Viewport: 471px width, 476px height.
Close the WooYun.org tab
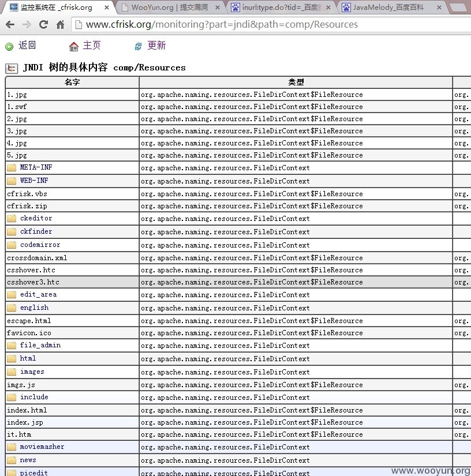pos(218,8)
